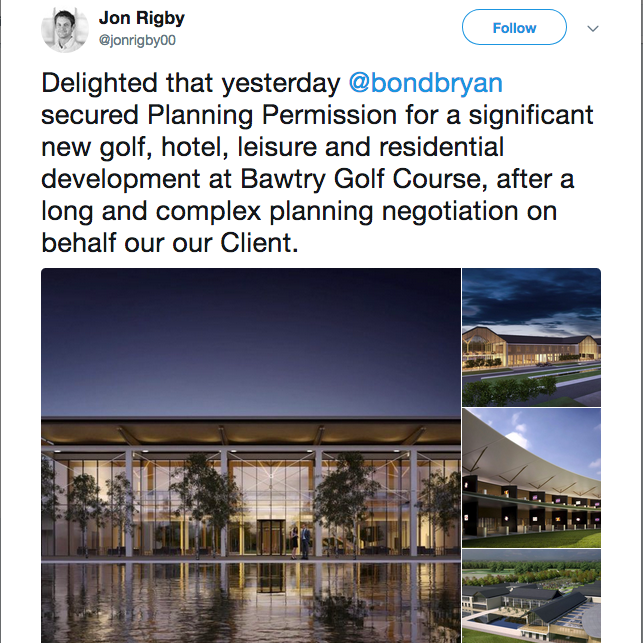Open the middle curved-roof driving range thumbnail
Screen dimensions: 643x643
(x=531, y=476)
